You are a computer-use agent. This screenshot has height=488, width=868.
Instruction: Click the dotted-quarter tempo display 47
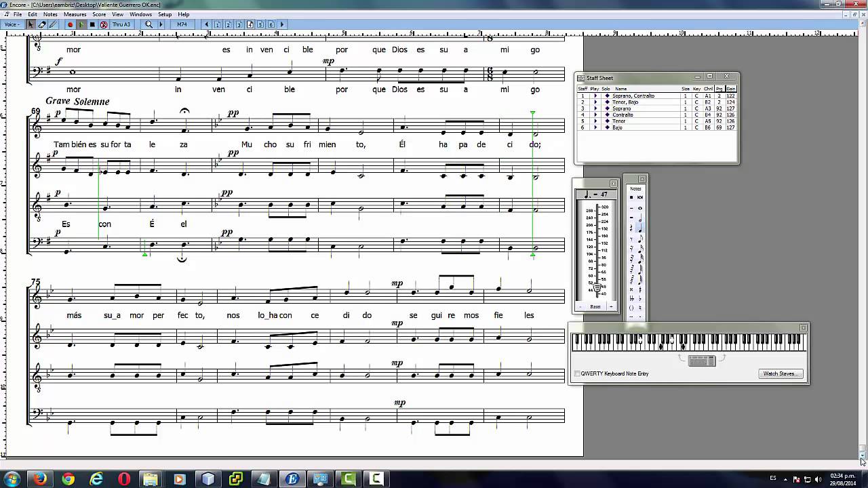(597, 195)
